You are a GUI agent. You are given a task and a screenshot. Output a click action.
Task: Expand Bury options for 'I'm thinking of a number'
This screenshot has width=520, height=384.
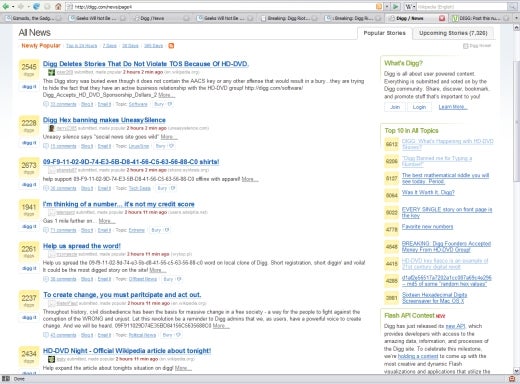(x=167, y=230)
